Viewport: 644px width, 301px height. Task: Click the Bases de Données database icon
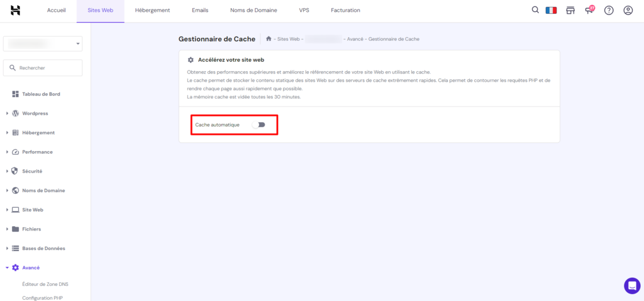coord(16,248)
